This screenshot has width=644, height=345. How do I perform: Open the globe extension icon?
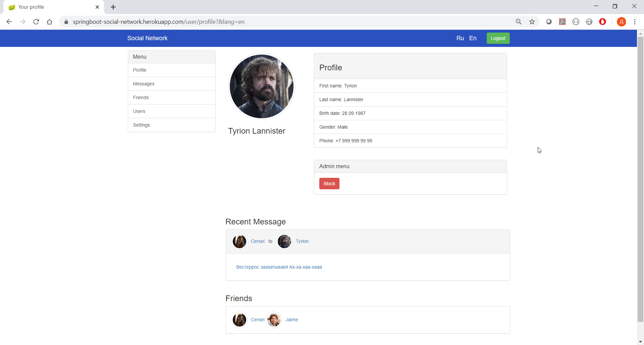(x=589, y=22)
